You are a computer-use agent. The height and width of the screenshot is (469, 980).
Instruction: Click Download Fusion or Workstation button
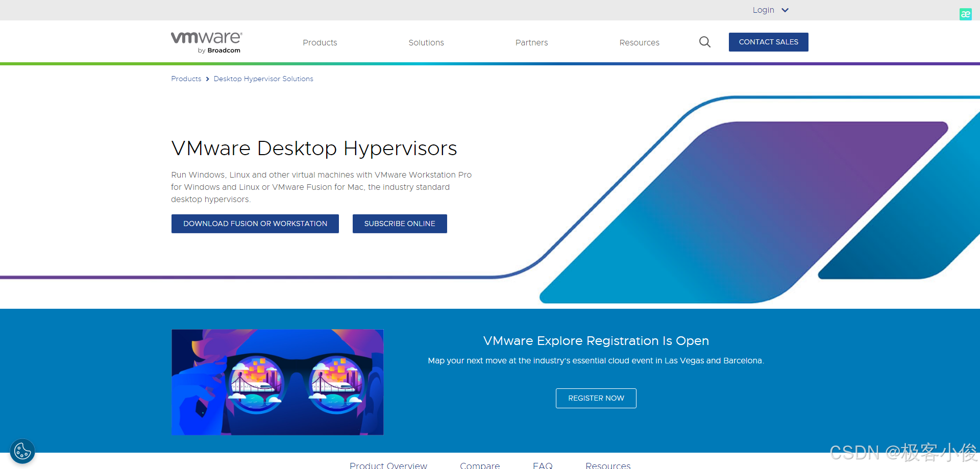[255, 224]
